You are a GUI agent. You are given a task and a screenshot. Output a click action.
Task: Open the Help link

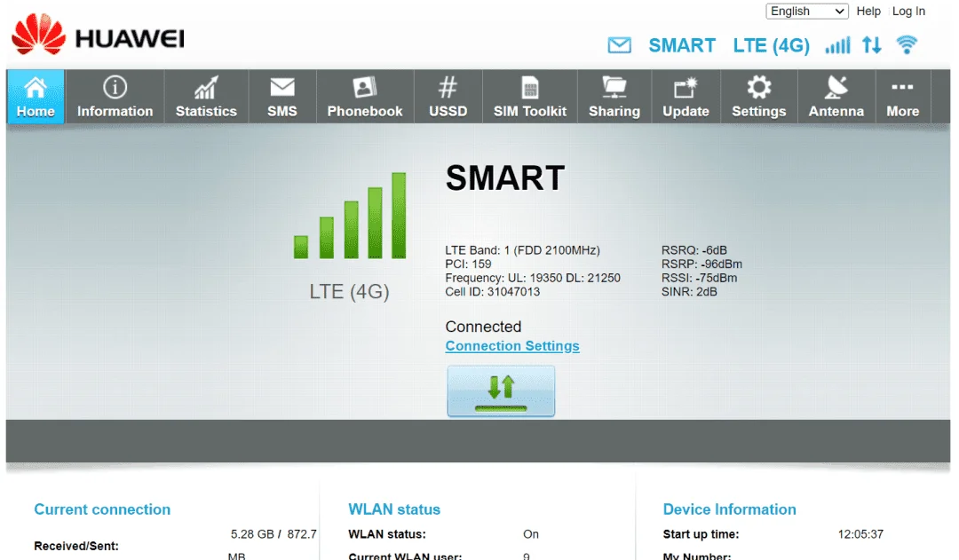tap(868, 11)
